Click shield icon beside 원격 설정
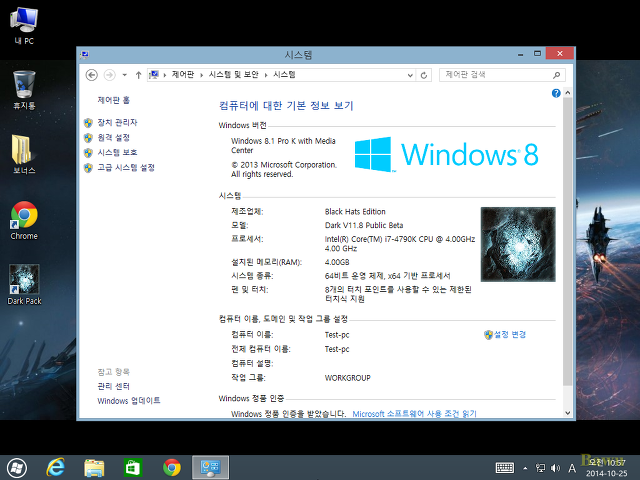The width and height of the screenshot is (640, 480). pyautogui.click(x=88, y=138)
